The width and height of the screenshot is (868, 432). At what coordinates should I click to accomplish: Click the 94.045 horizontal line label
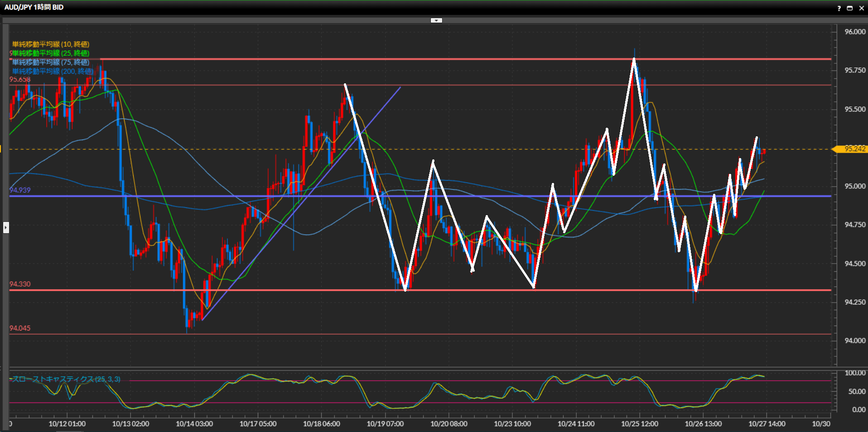(x=20, y=328)
